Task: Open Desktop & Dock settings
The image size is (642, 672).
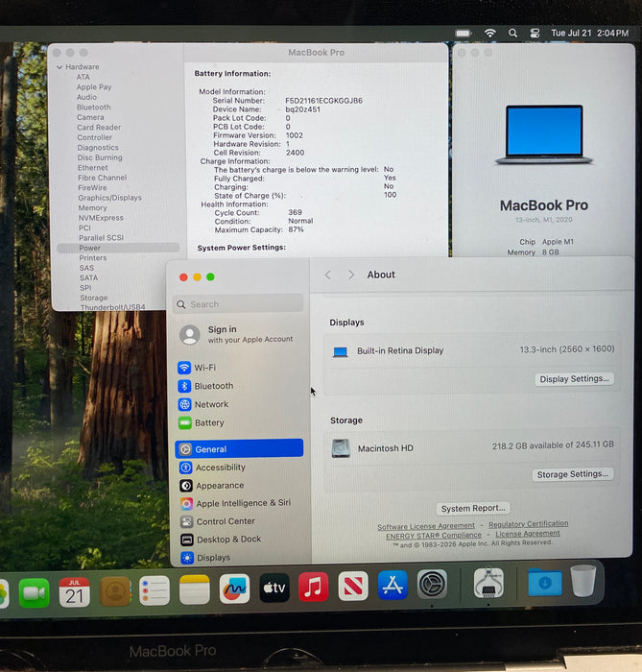Action: point(239,540)
